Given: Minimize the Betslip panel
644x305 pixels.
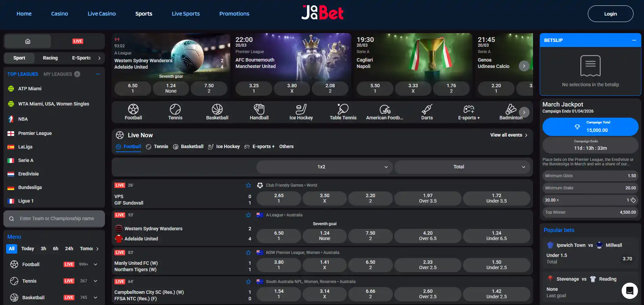Looking at the screenshot, I should 634,40.
